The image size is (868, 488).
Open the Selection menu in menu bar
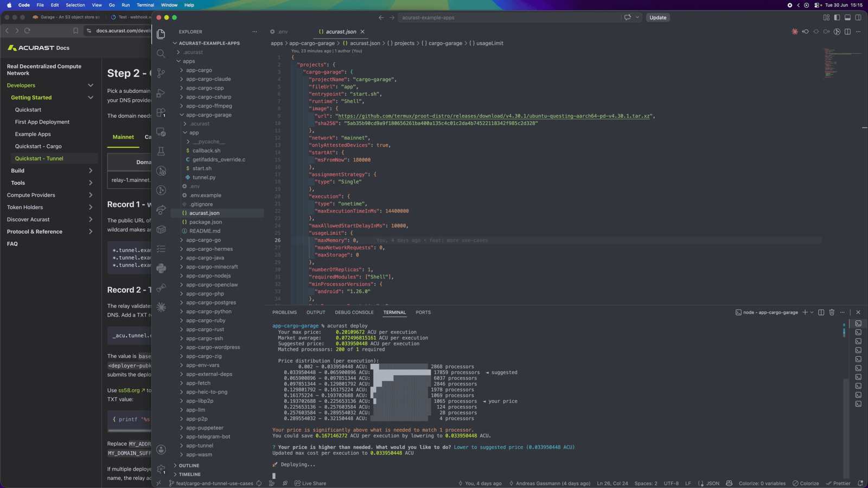75,5
